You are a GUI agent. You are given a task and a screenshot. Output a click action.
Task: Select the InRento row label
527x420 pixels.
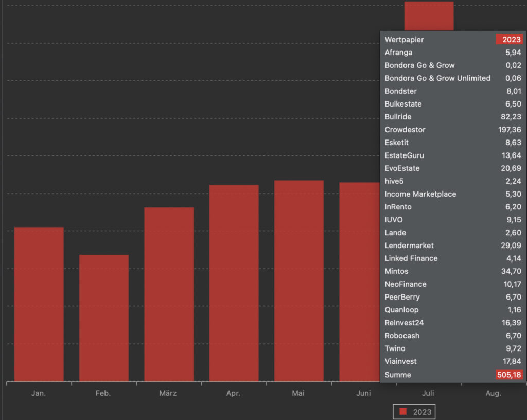pos(398,207)
